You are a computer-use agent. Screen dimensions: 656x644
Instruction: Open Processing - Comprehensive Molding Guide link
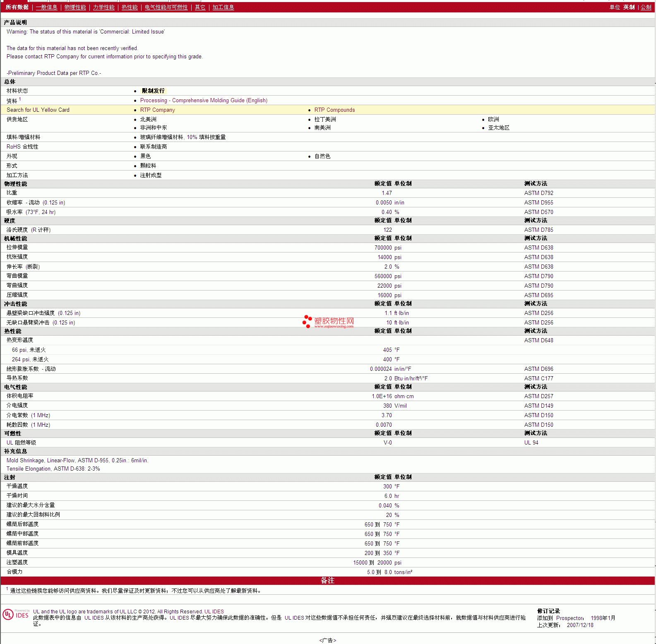(x=204, y=100)
